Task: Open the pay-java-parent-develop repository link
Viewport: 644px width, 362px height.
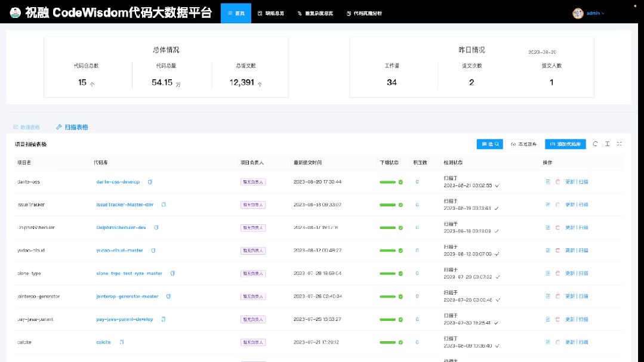Action: (125, 319)
